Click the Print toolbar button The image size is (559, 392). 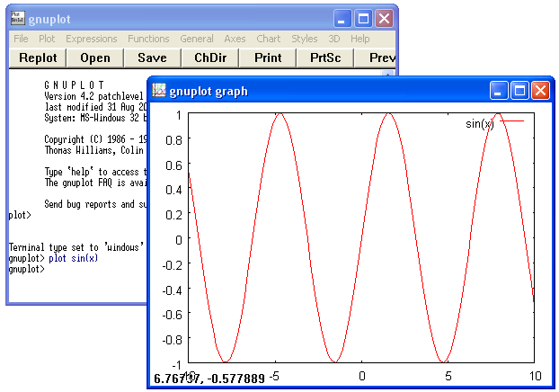(x=268, y=58)
